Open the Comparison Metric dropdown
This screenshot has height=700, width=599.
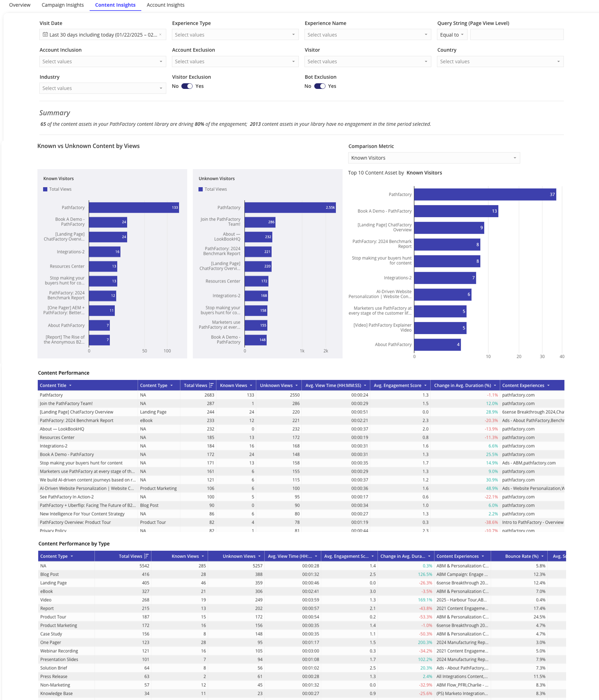433,158
